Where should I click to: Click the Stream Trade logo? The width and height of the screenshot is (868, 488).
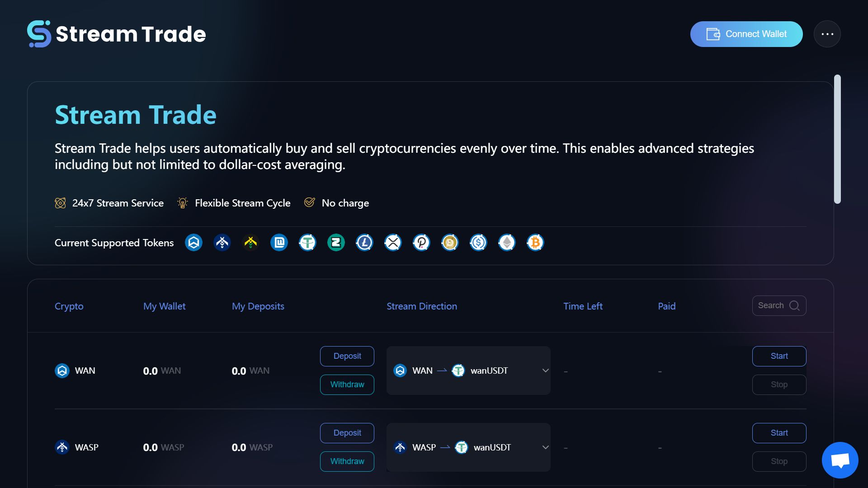click(117, 34)
